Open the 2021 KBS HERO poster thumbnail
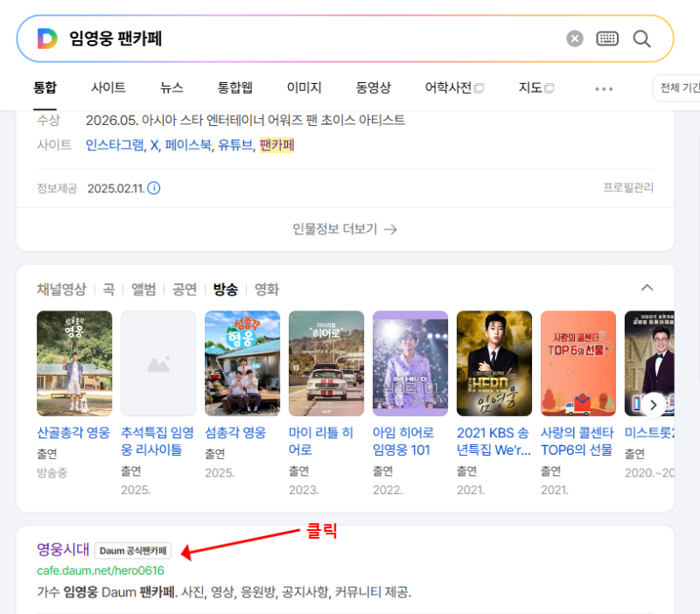The image size is (700, 614). [494, 363]
